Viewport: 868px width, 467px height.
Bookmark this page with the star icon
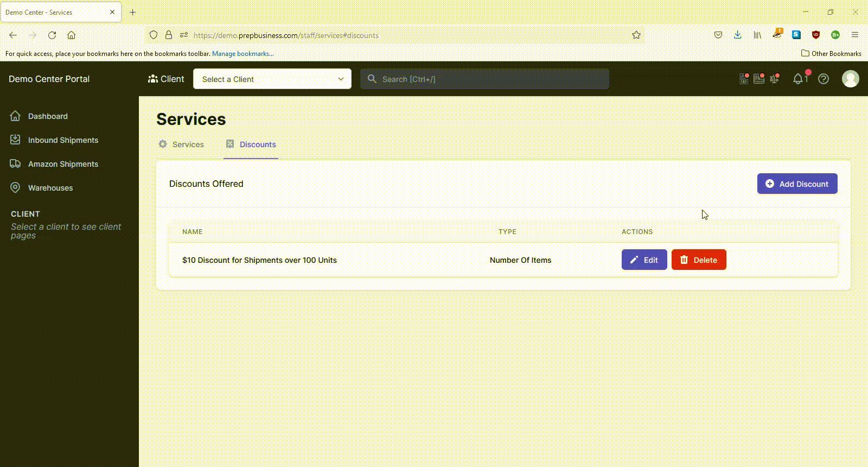coord(636,35)
